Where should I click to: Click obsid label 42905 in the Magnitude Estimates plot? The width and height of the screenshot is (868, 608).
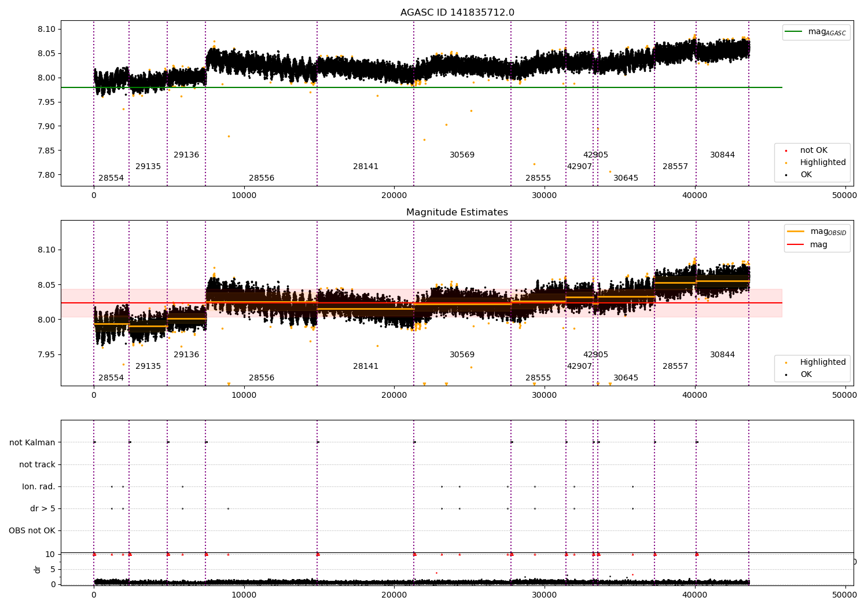pyautogui.click(x=595, y=354)
